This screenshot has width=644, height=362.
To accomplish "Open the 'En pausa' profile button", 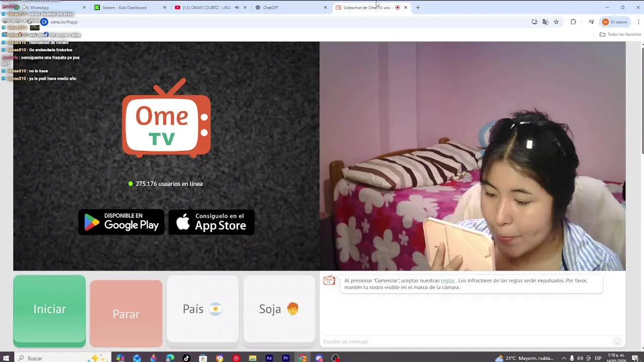I will tap(615, 22).
